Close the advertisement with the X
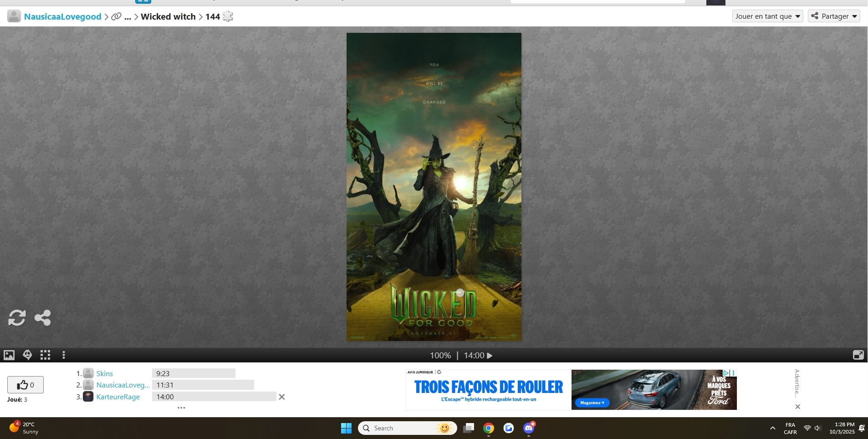The height and width of the screenshot is (439, 868). coord(798,407)
